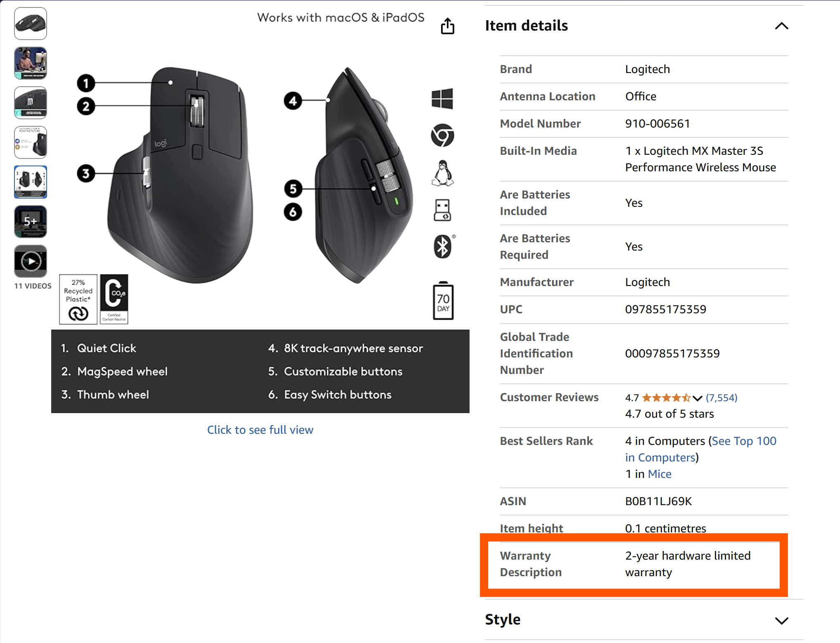Click '4.7 out of 5 stars' text
The height and width of the screenshot is (643, 840).
pos(669,414)
